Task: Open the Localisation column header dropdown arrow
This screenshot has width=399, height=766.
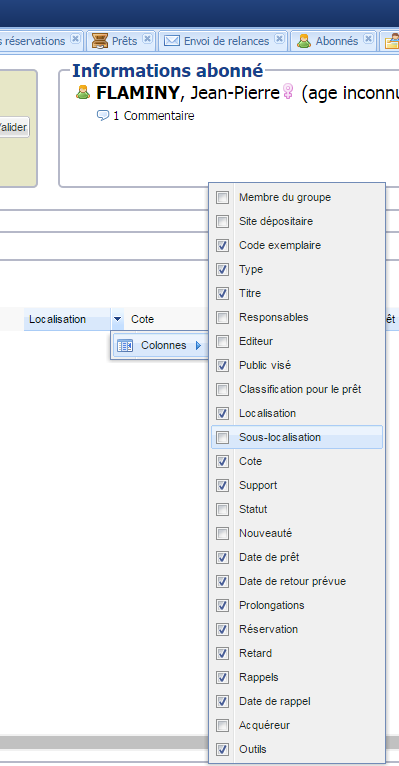Action: [x=118, y=319]
